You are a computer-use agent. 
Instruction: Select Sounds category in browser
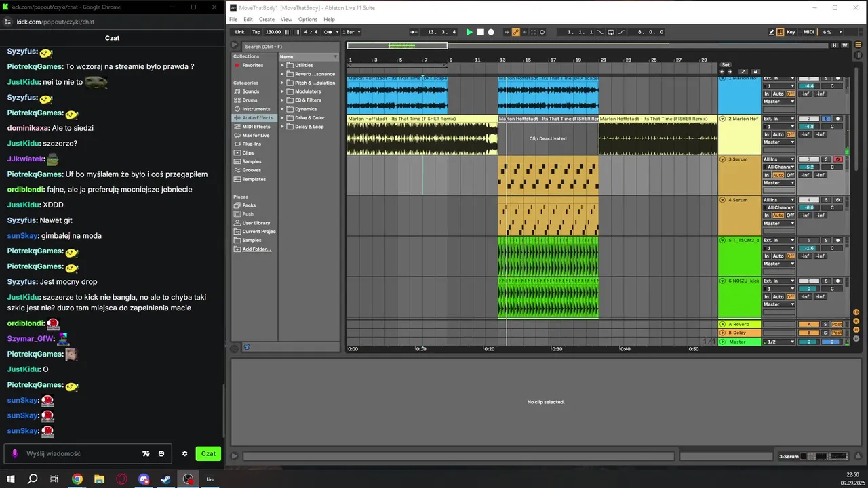[x=251, y=91]
